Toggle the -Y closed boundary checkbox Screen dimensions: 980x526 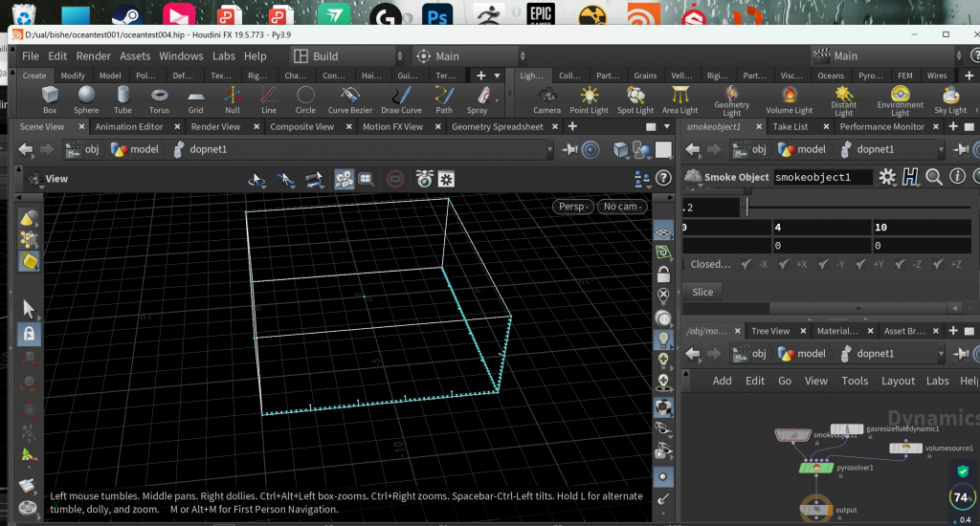coord(823,264)
